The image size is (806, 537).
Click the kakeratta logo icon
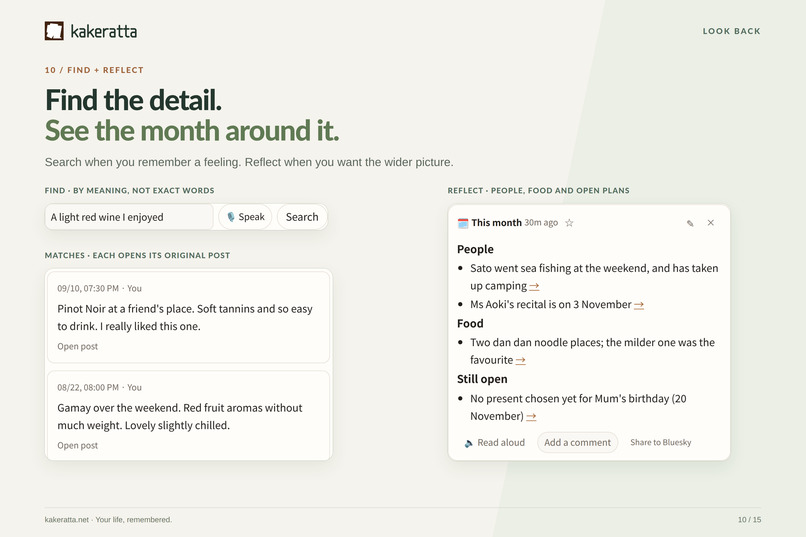(x=54, y=31)
